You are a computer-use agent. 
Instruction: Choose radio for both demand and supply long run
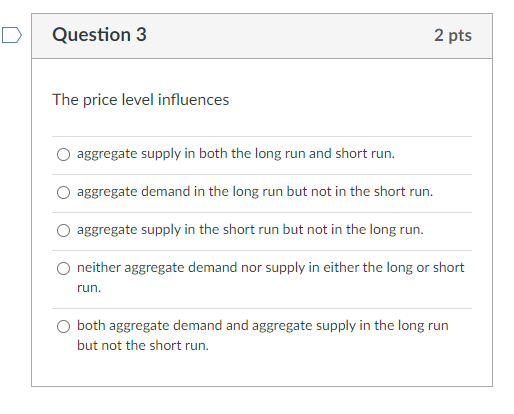[x=63, y=326]
